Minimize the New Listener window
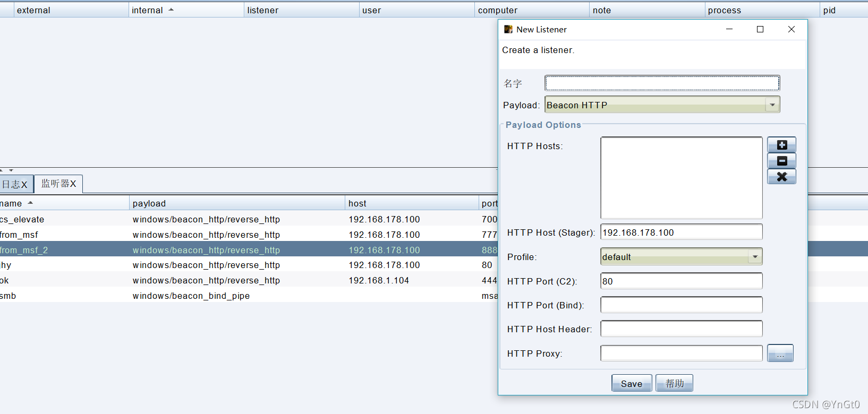Image resolution: width=868 pixels, height=414 pixels. [729, 29]
